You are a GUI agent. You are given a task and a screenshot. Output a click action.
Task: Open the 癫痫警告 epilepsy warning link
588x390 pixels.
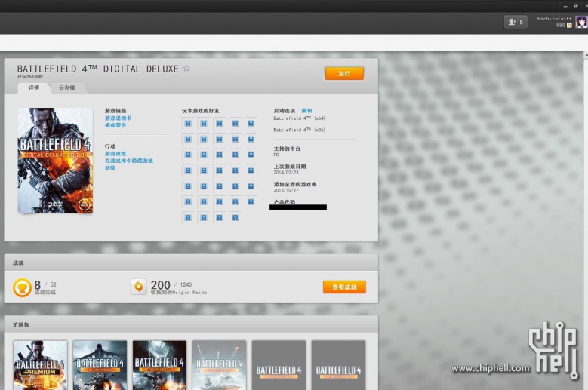(115, 125)
